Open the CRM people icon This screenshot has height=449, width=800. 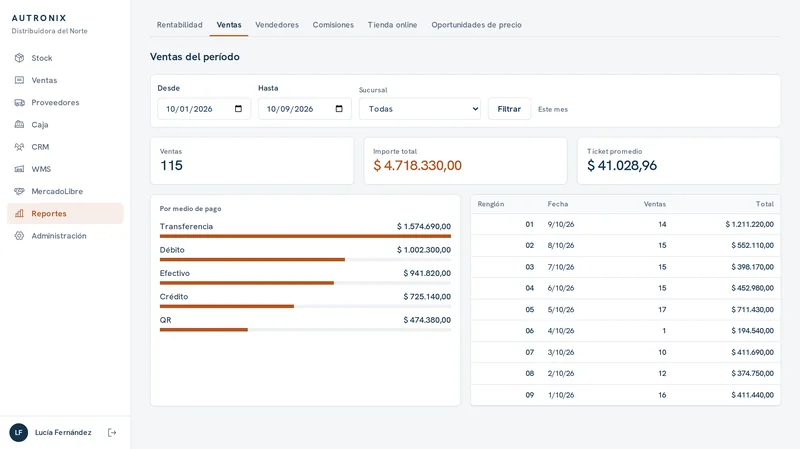click(x=19, y=147)
